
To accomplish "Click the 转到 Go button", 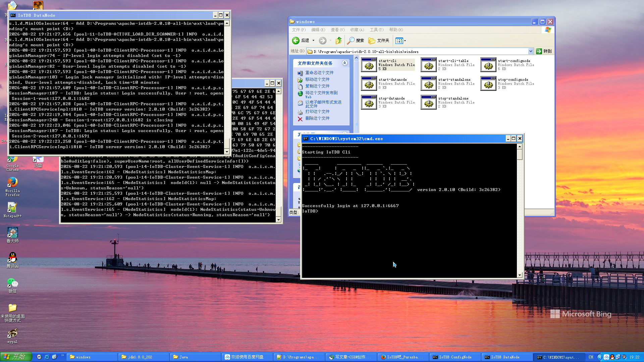I will coord(544,51).
